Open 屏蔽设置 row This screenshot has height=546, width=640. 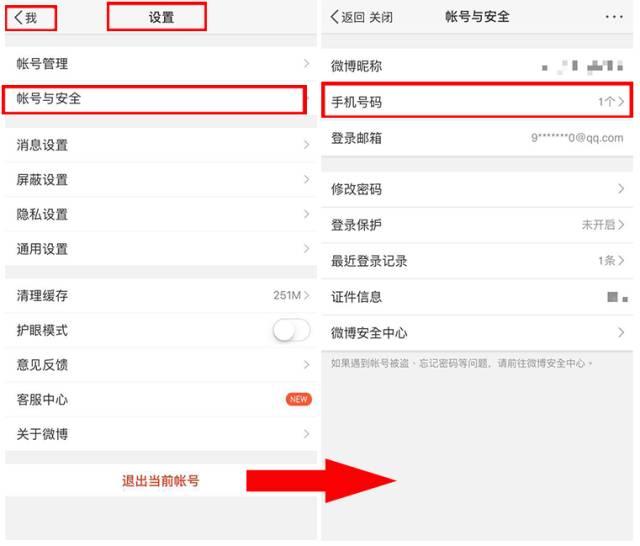[161, 180]
